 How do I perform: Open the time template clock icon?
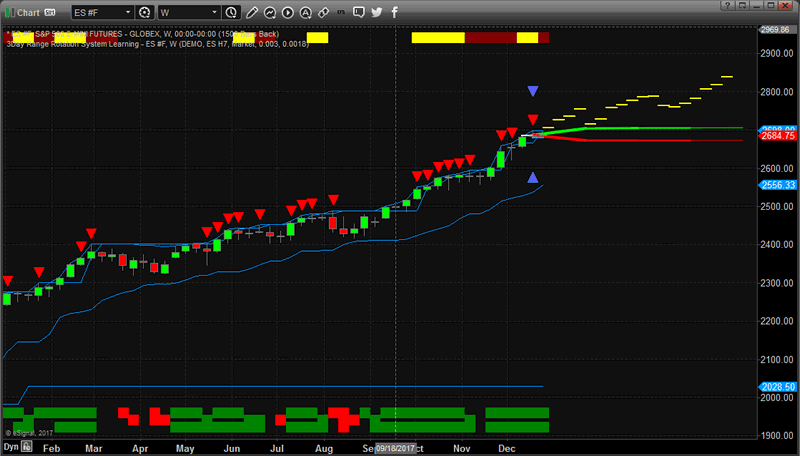(232, 12)
